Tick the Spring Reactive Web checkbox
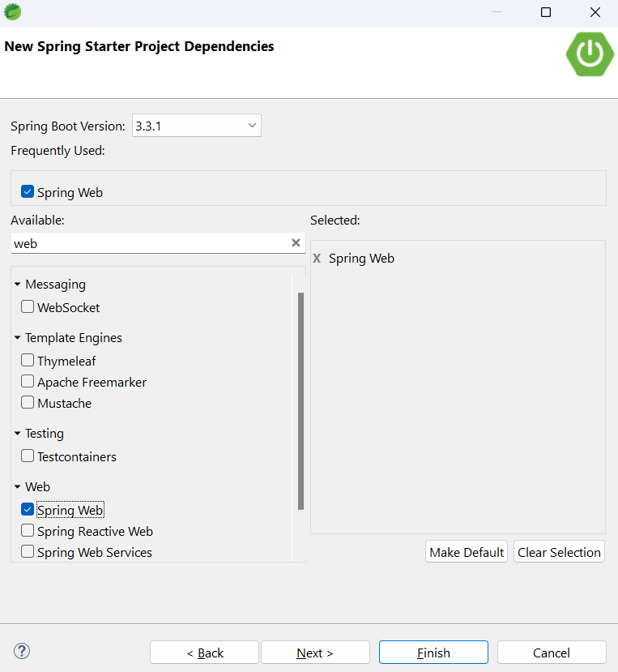Image resolution: width=618 pixels, height=672 pixels. (28, 531)
